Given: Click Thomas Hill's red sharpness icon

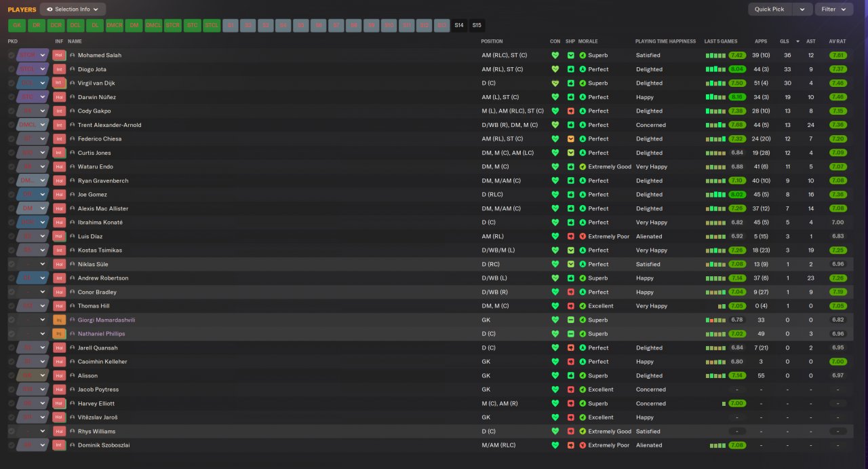Looking at the screenshot, I should click(x=571, y=306).
